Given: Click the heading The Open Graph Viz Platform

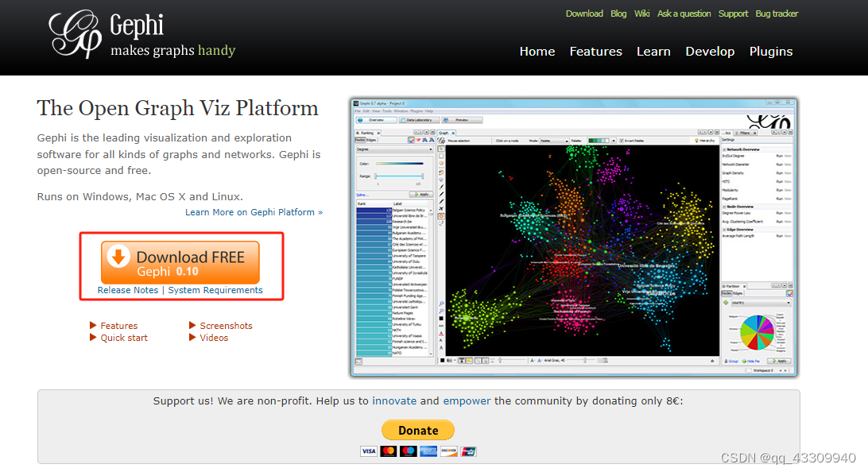Looking at the screenshot, I should click(x=178, y=108).
